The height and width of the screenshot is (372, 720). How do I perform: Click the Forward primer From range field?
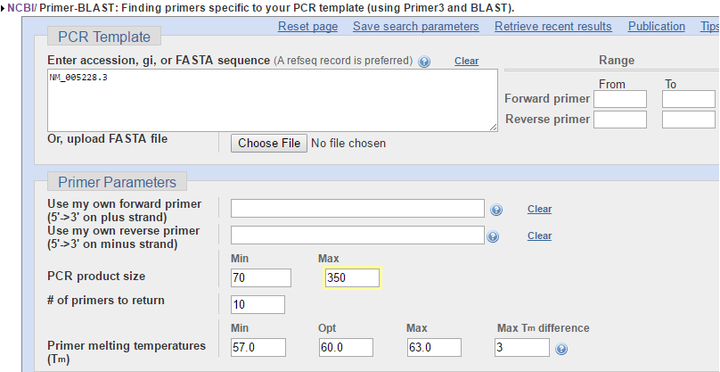point(620,99)
